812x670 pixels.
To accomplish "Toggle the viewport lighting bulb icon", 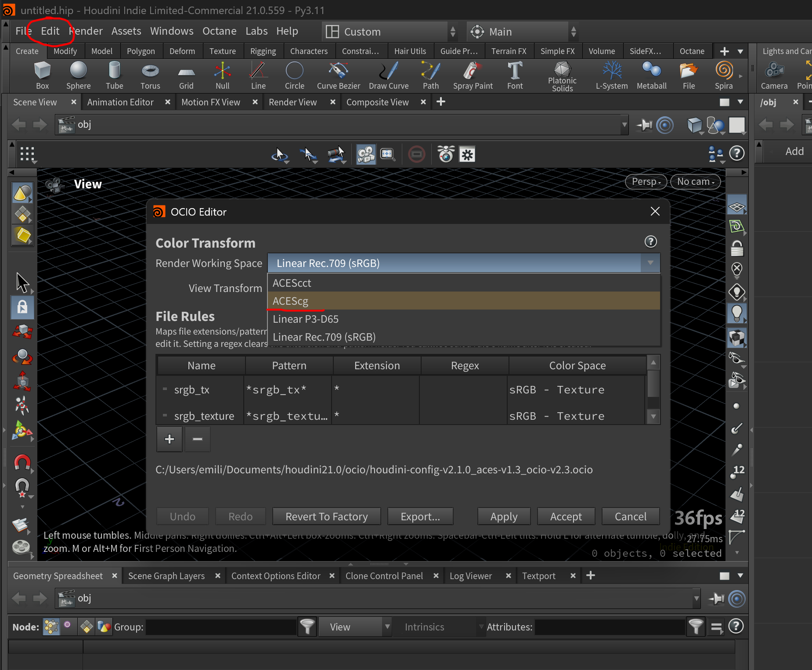I will coord(736,313).
